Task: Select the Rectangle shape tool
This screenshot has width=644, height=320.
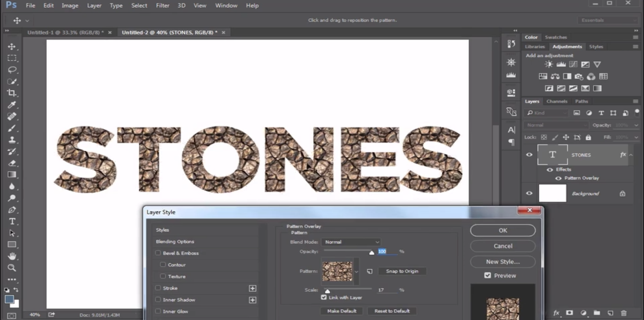Action: point(12,245)
